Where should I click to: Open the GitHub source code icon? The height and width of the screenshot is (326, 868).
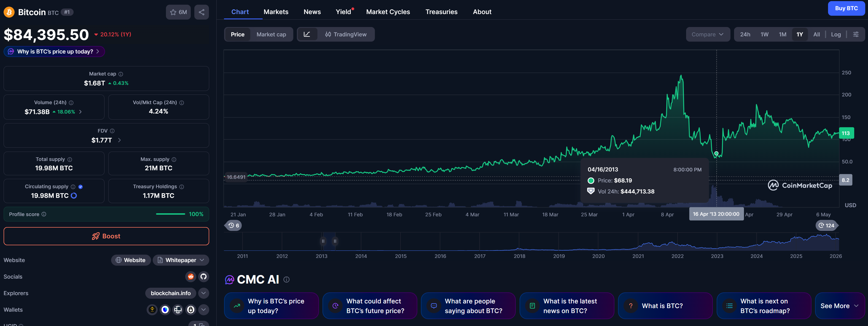203,276
